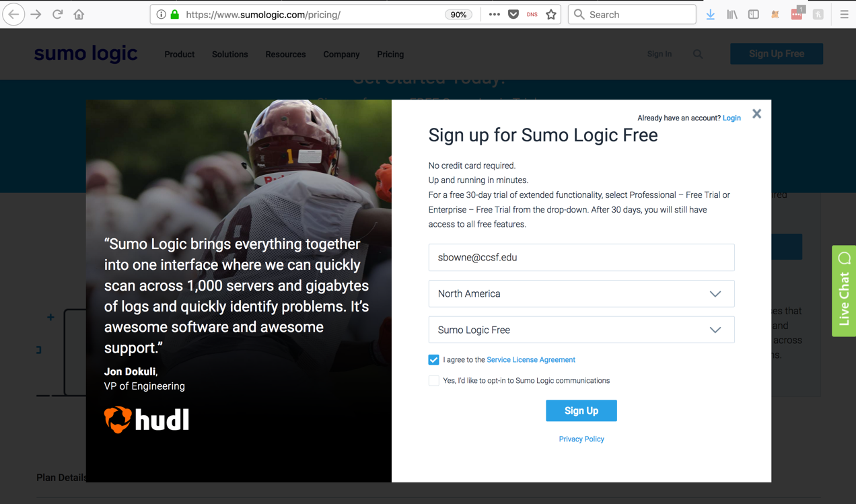Expand the North America region dropdown

pos(581,294)
